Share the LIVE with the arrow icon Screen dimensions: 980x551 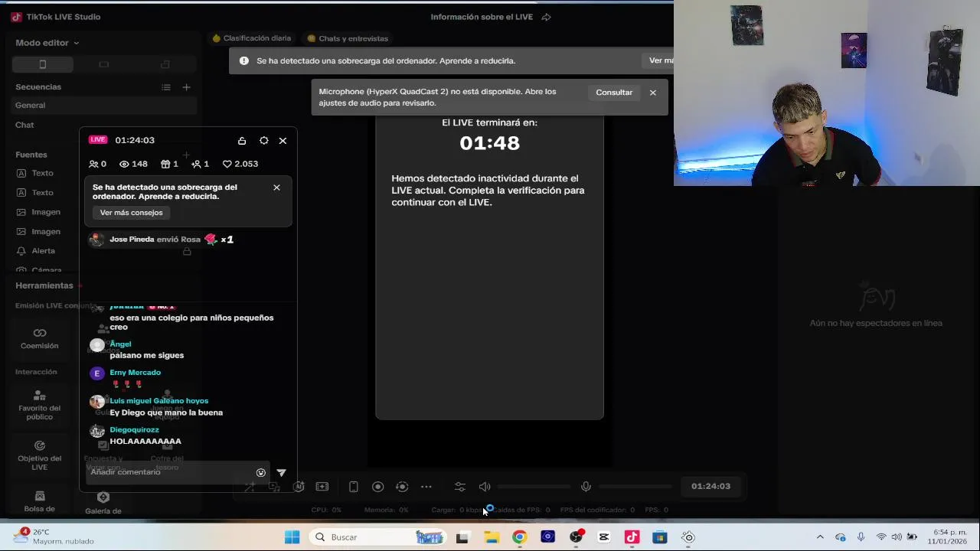[x=546, y=17]
